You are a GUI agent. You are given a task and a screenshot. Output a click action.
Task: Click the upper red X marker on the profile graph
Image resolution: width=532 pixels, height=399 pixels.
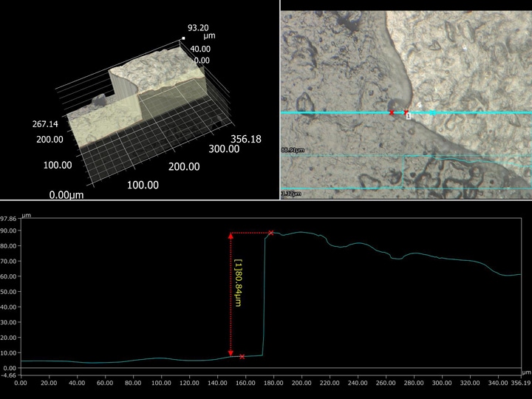click(x=271, y=233)
